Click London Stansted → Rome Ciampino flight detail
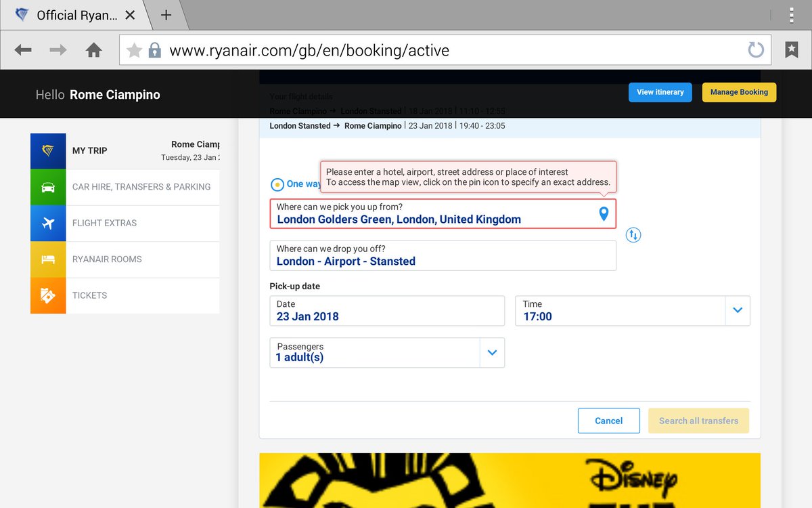The width and height of the screenshot is (812, 508). pyautogui.click(x=387, y=125)
